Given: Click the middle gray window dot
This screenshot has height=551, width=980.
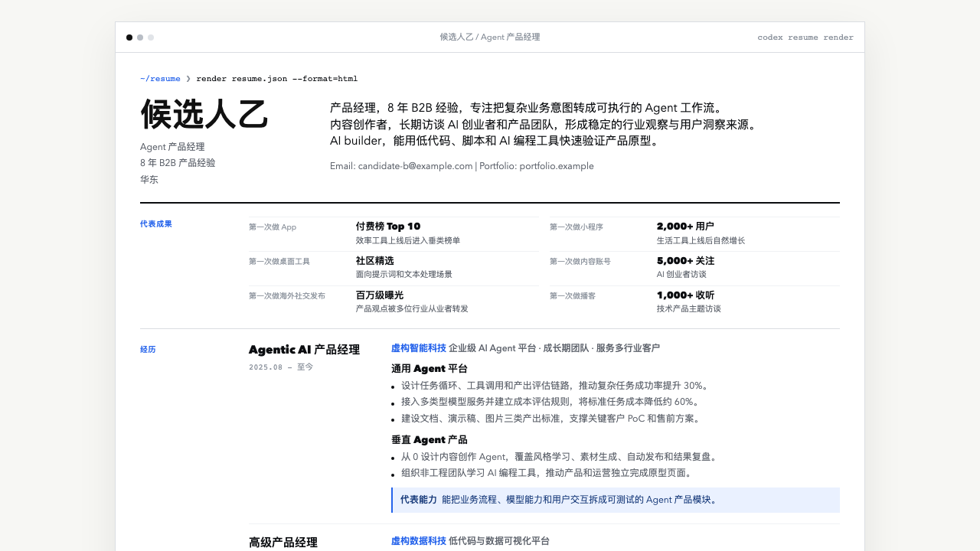Looking at the screenshot, I should (140, 37).
